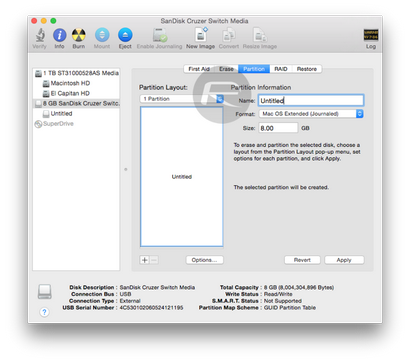Click the partition Name text field

[311, 100]
